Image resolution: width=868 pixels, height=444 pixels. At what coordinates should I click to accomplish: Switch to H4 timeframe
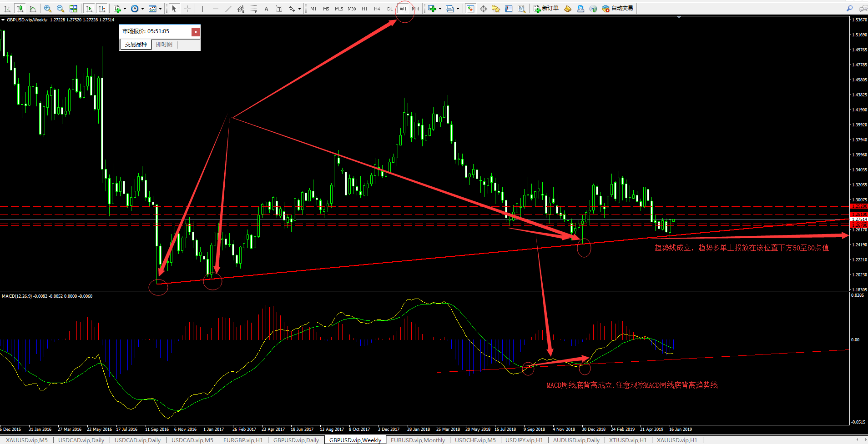point(377,9)
